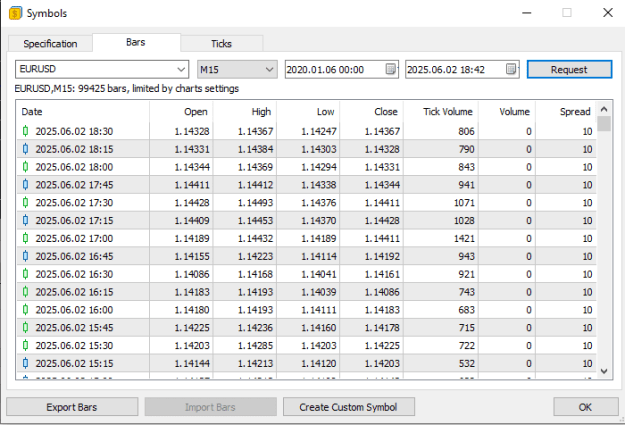Click the candle icon for 2025.06.02 15:15
The width and height of the screenshot is (625, 425).
tap(26, 363)
